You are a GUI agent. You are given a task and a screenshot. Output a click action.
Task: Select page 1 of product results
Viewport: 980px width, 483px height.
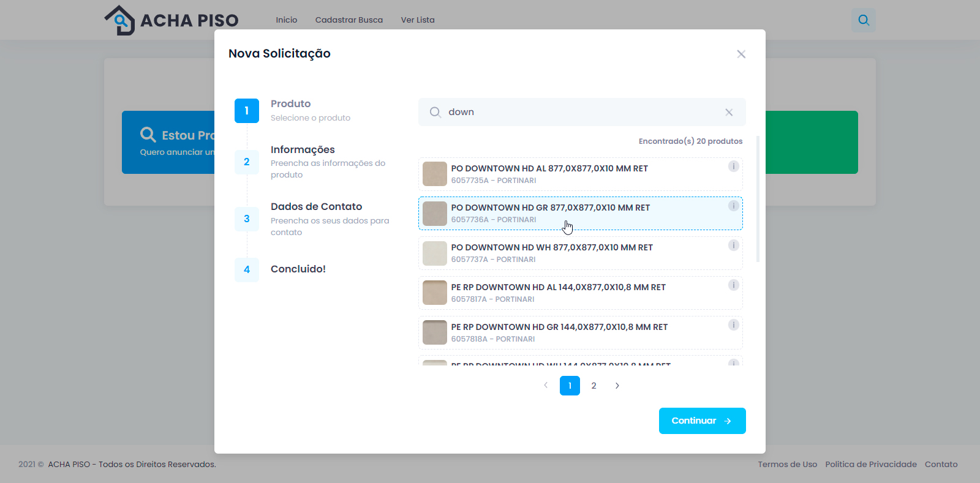[x=570, y=386]
